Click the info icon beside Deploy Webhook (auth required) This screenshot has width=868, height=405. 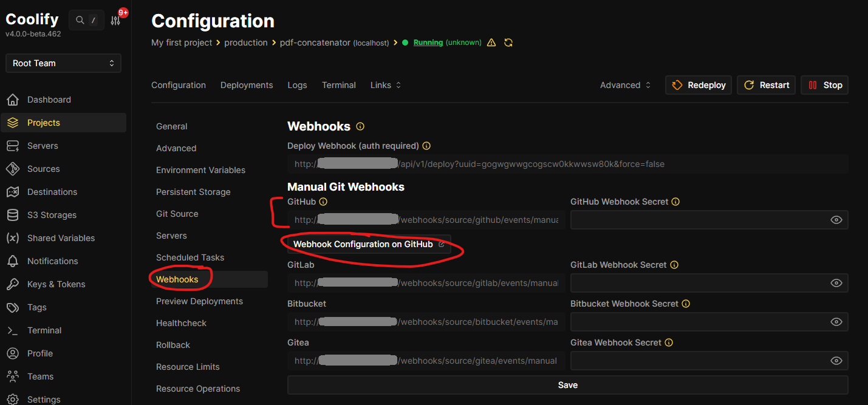tap(426, 146)
